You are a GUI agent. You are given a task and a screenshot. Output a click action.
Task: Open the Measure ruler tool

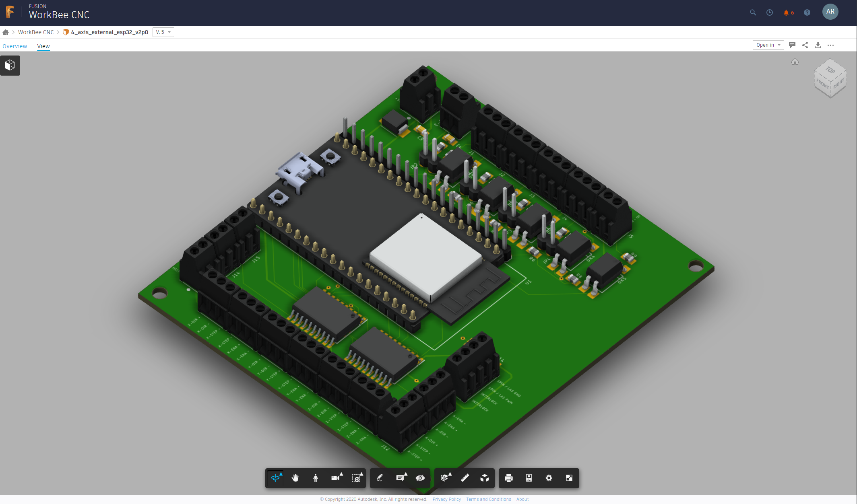click(465, 478)
